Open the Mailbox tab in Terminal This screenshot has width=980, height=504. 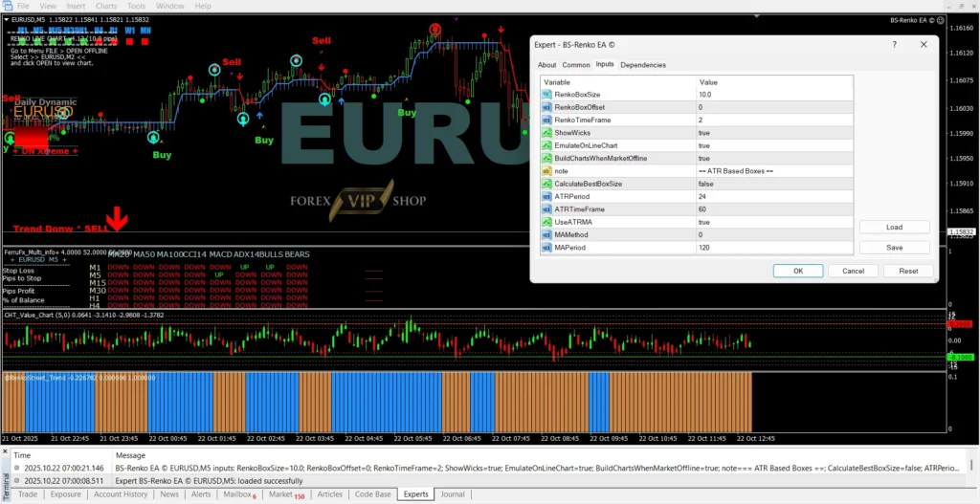[239, 494]
